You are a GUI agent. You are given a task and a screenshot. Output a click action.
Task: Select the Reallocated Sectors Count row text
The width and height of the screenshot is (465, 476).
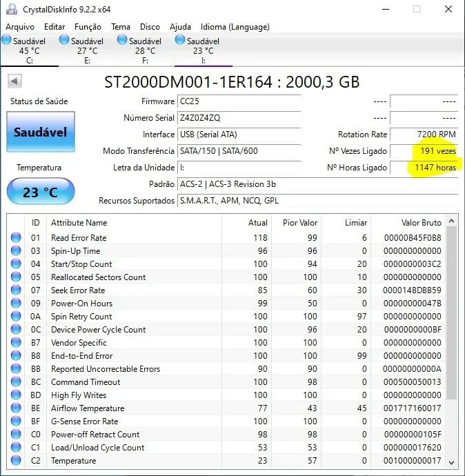(99, 277)
